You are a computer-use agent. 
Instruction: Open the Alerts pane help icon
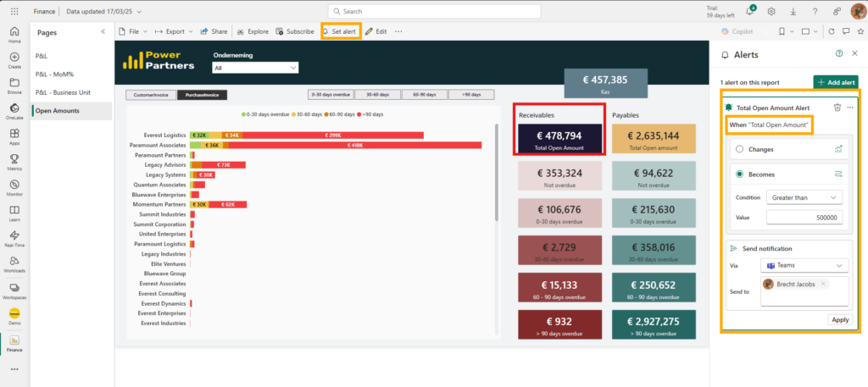point(838,53)
